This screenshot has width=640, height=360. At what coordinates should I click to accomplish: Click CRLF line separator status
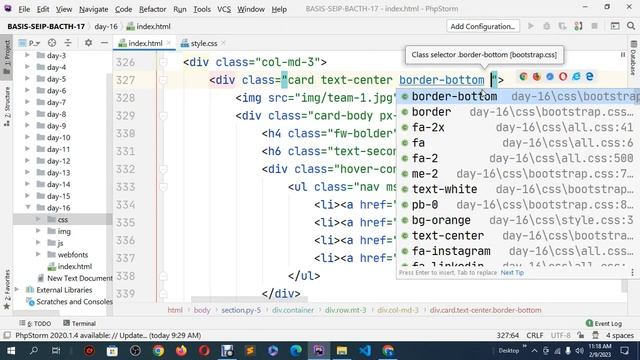click(535, 335)
